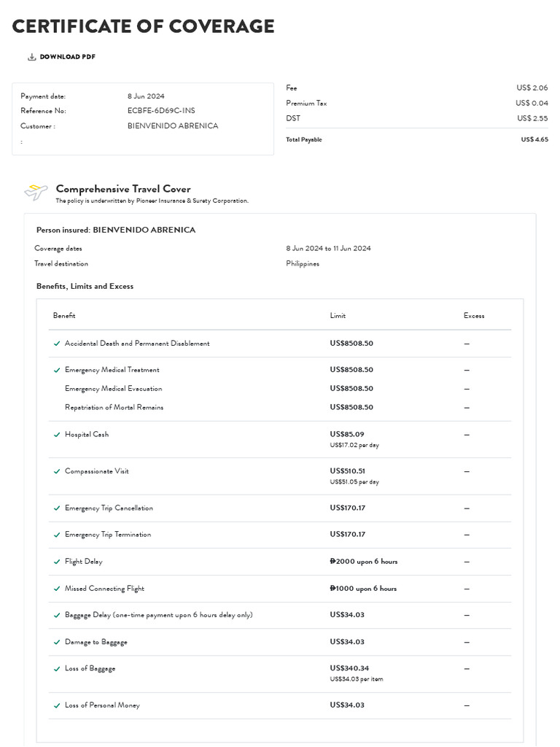
Task: Click the Comprehensive Travel Cover heading
Action: (x=123, y=189)
